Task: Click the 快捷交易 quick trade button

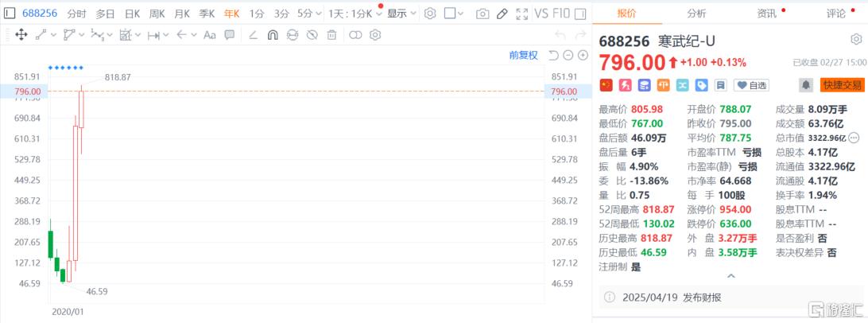Action: click(x=842, y=85)
